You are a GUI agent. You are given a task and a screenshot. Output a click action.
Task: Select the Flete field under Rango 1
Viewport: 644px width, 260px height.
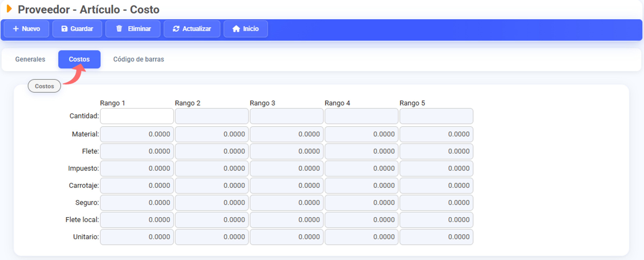(x=137, y=151)
